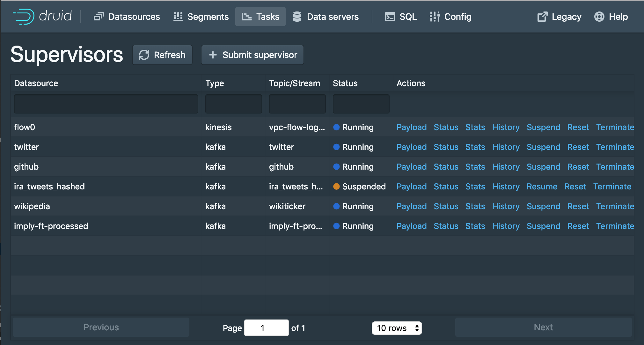
Task: Click the Datasources stack icon
Action: click(99, 17)
